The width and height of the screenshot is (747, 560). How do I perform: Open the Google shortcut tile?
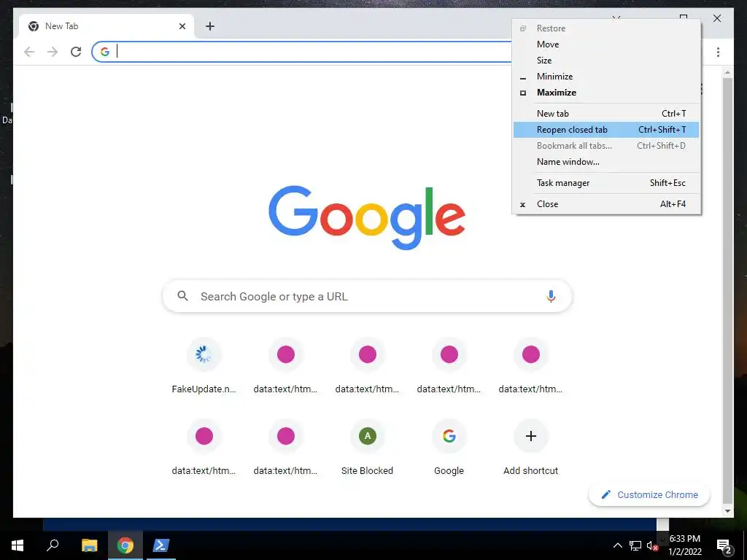pos(449,448)
